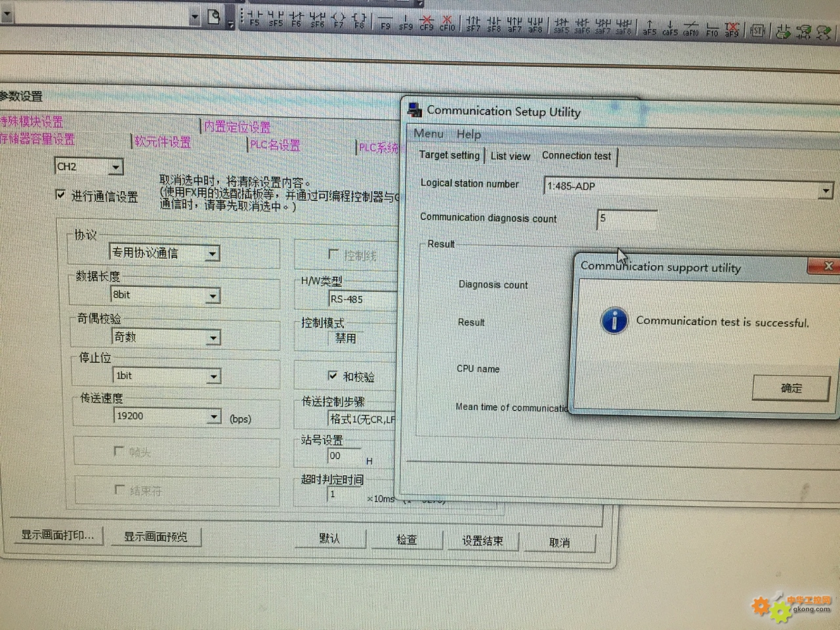Image resolution: width=840 pixels, height=630 pixels.
Task: Open the 停止位 1bit dropdown
Action: coord(213,376)
